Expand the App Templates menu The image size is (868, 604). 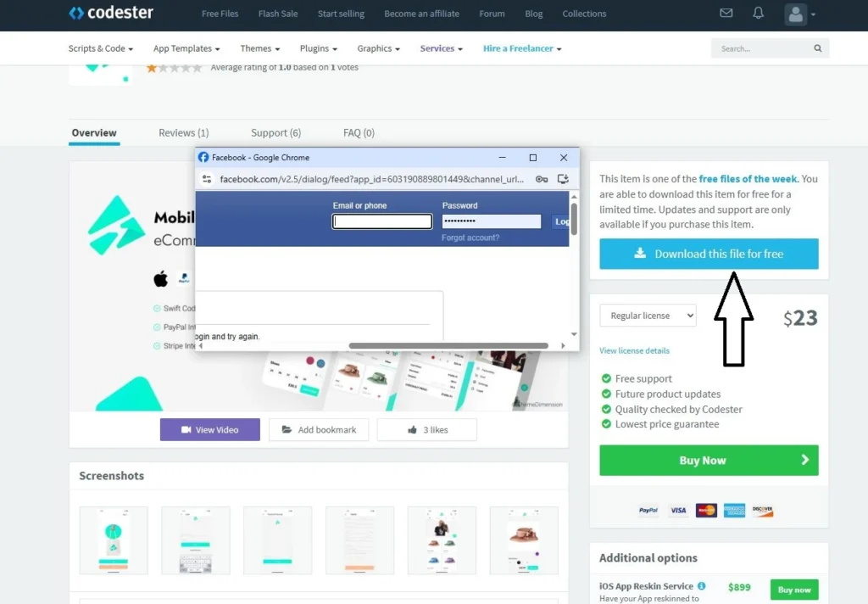coord(186,48)
